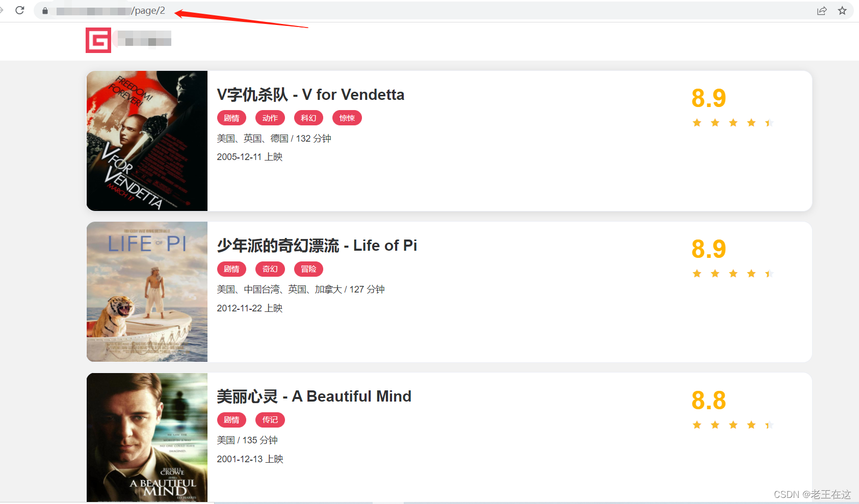Click the first star of the Life of Pi rating

(x=697, y=274)
